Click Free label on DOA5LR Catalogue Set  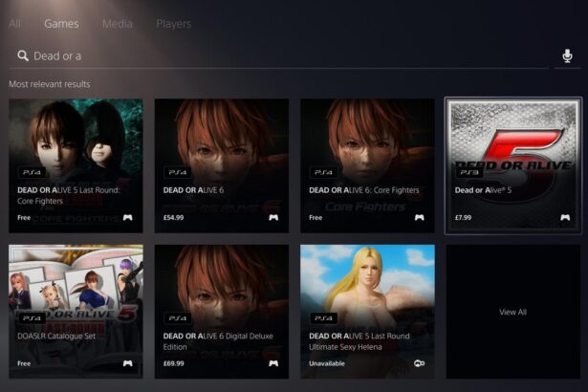pyautogui.click(x=24, y=363)
